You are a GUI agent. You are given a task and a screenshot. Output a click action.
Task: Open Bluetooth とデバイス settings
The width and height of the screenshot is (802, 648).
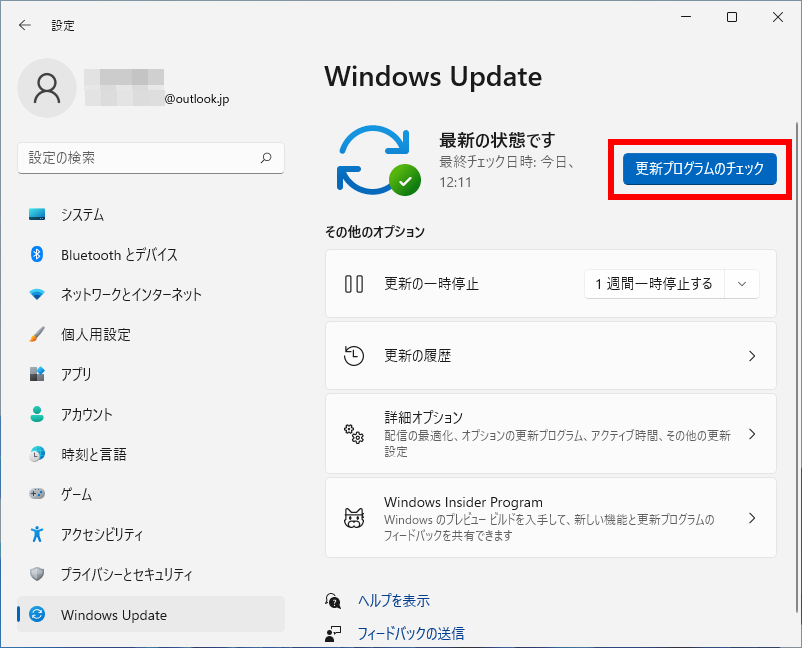[x=150, y=254]
